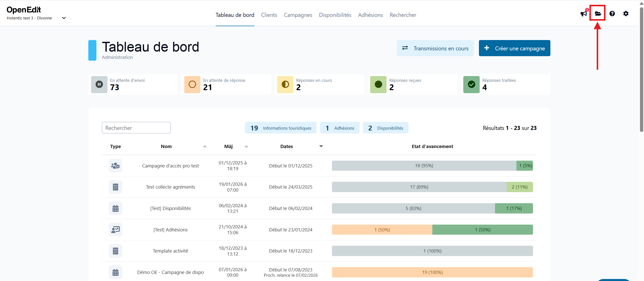Image resolution: width=644 pixels, height=281 pixels.
Task: Open the help question mark icon
Action: pos(612,13)
